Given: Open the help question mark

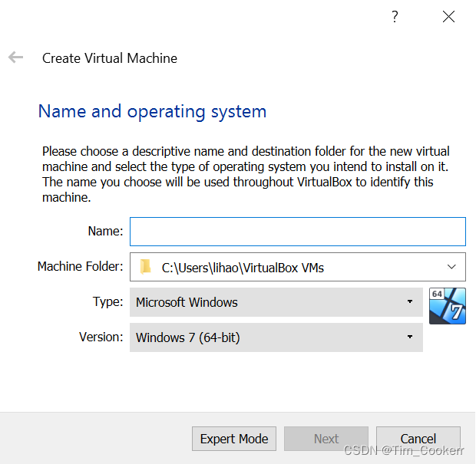Looking at the screenshot, I should pyautogui.click(x=395, y=17).
